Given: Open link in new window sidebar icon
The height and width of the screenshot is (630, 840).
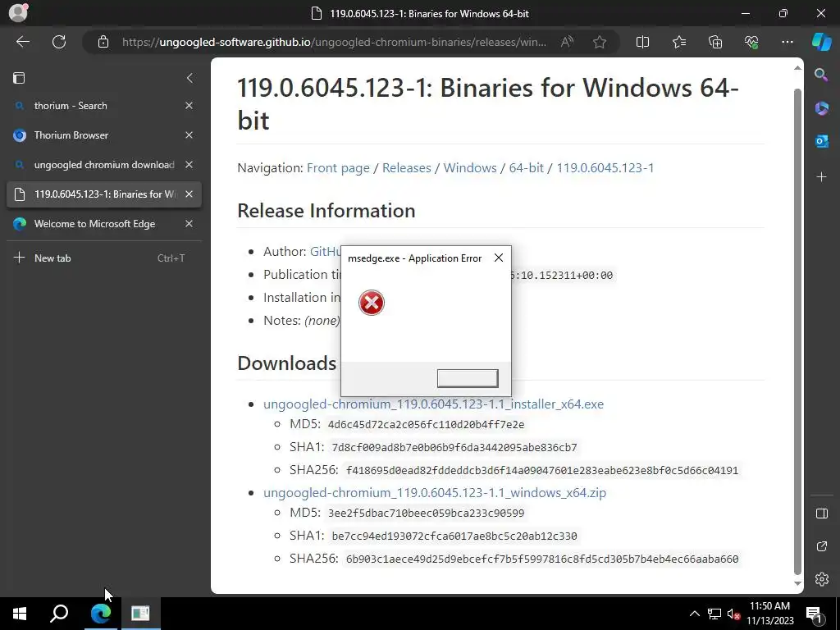Looking at the screenshot, I should [x=821, y=546].
